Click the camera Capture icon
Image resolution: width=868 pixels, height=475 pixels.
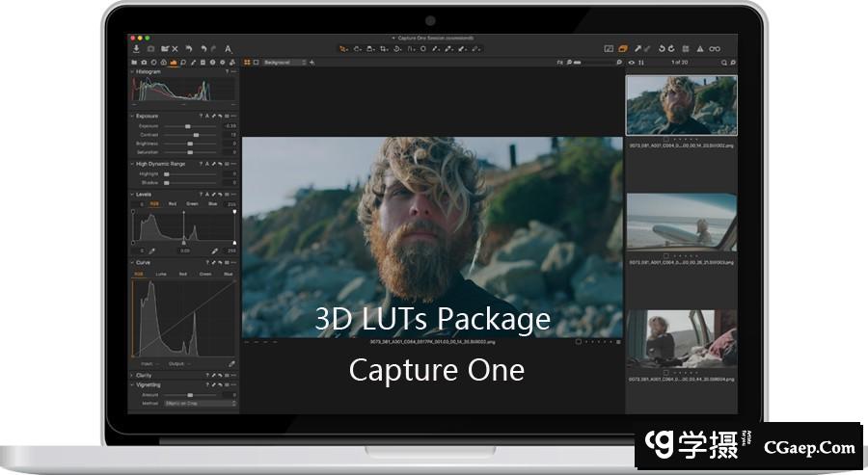point(150,48)
